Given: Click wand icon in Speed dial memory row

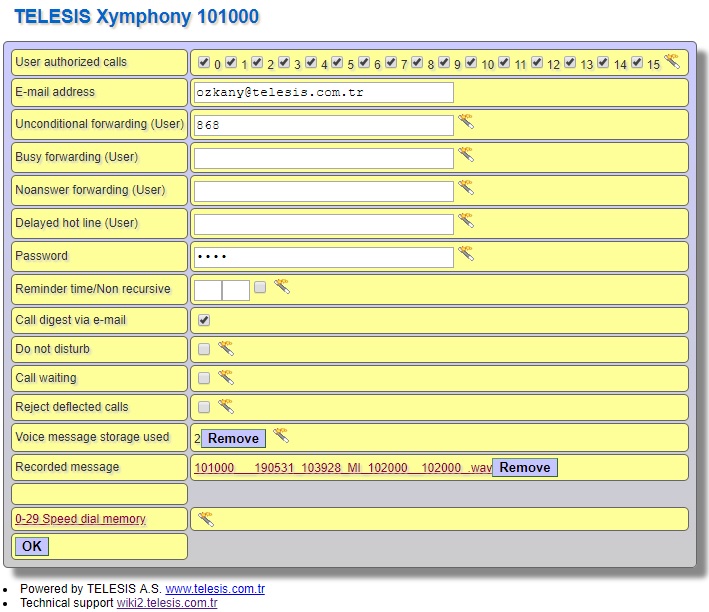Looking at the screenshot, I should pos(206,518).
